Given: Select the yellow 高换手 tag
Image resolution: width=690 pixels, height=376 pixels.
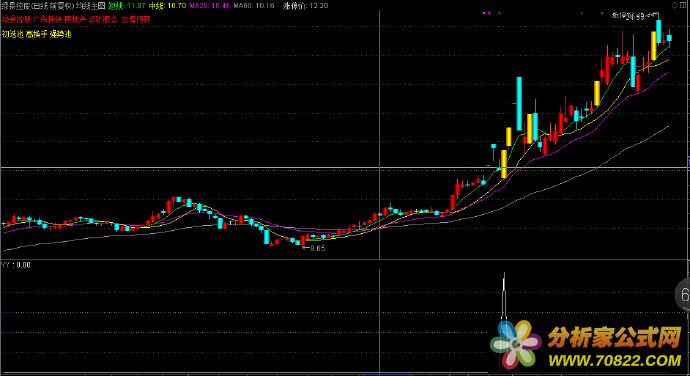Looking at the screenshot, I should [36, 34].
